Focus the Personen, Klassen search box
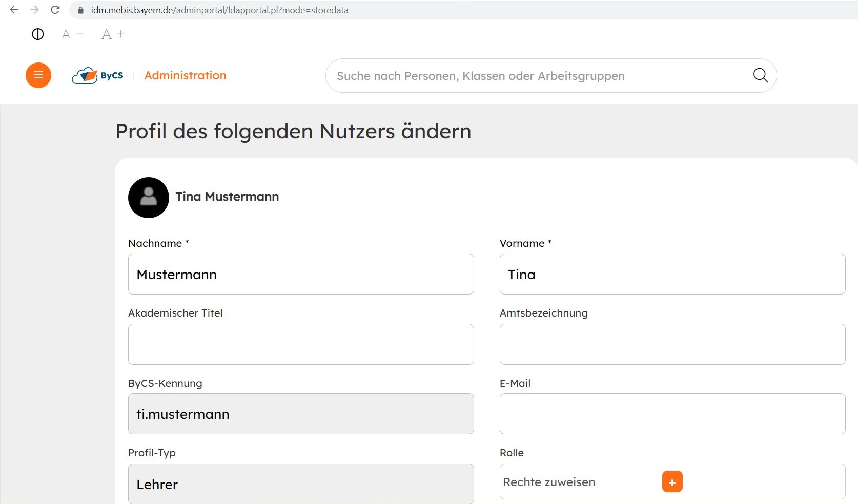This screenshot has height=504, width=858. pyautogui.click(x=538, y=76)
